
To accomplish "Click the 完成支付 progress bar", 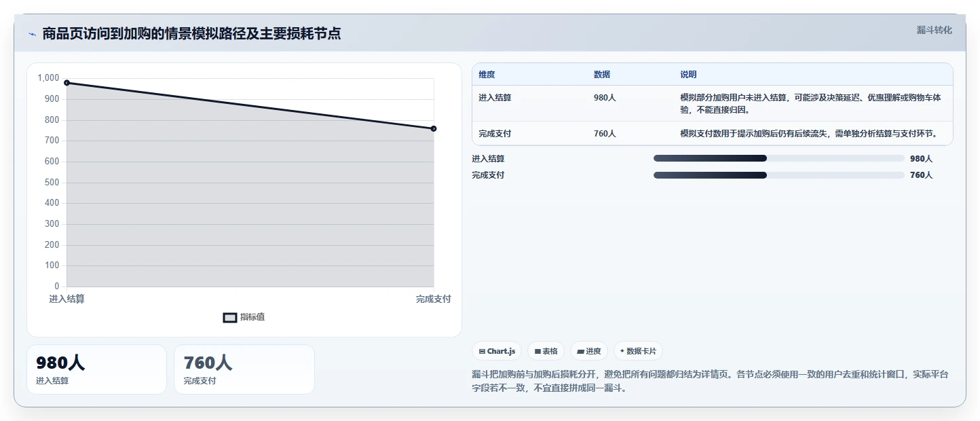I will (x=778, y=175).
